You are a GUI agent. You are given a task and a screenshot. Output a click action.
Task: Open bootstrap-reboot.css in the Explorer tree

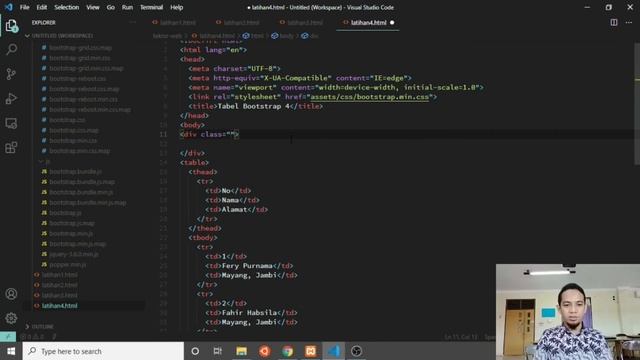[78, 78]
